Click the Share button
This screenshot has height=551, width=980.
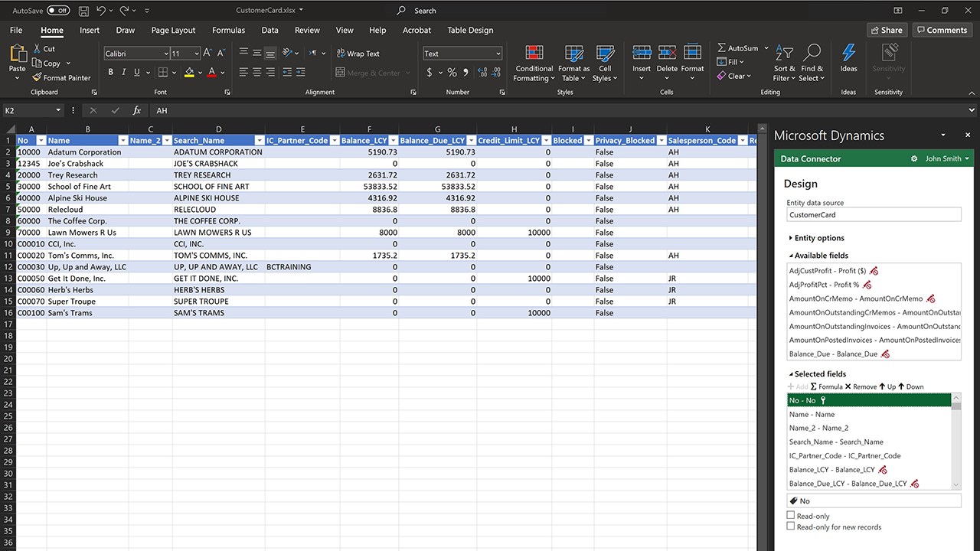click(x=887, y=30)
